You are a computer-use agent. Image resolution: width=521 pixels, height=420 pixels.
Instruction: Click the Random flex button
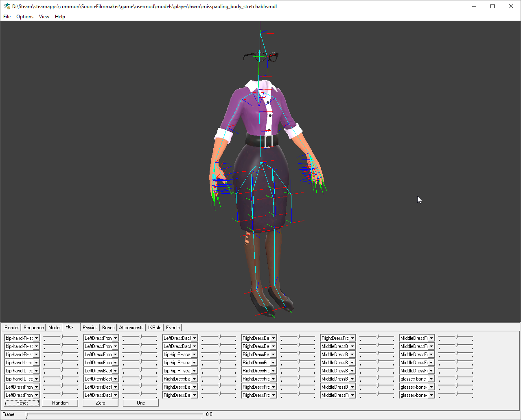pos(60,403)
